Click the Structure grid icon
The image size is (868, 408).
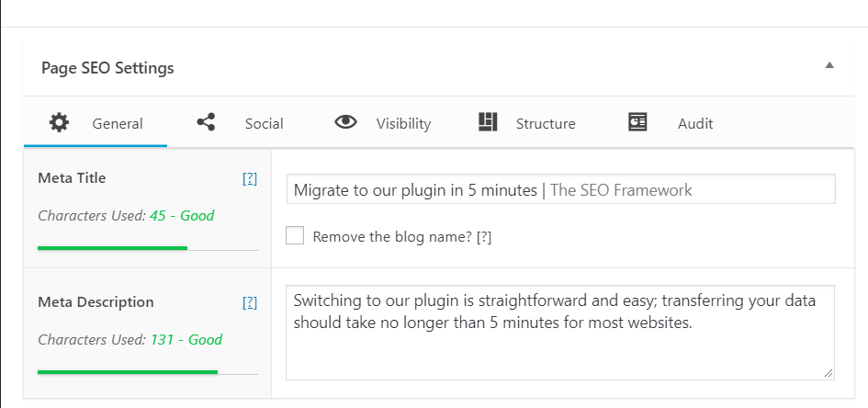click(488, 122)
